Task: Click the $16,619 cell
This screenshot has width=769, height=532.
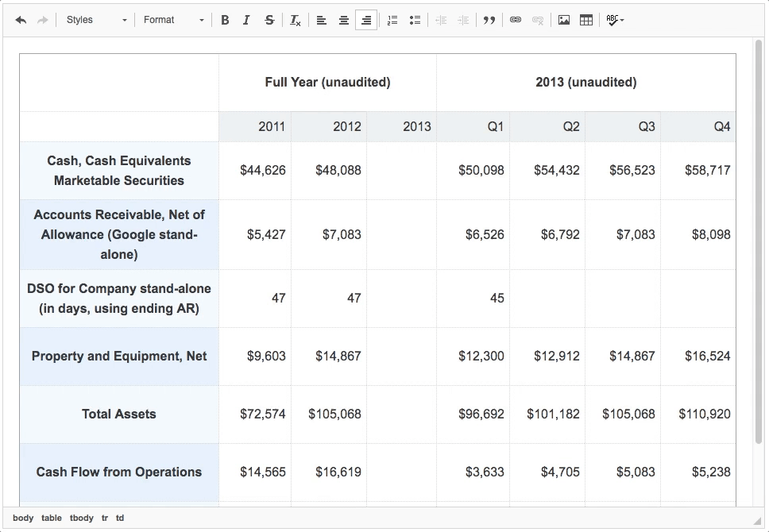Action: [329, 472]
